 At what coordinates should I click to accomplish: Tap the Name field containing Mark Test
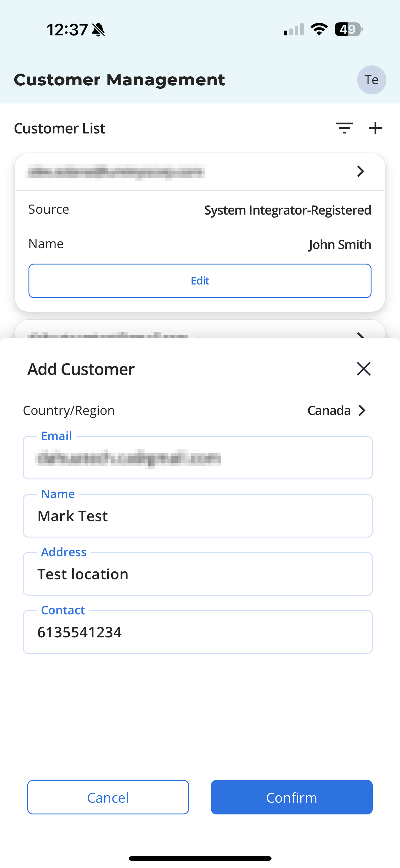coord(198,516)
